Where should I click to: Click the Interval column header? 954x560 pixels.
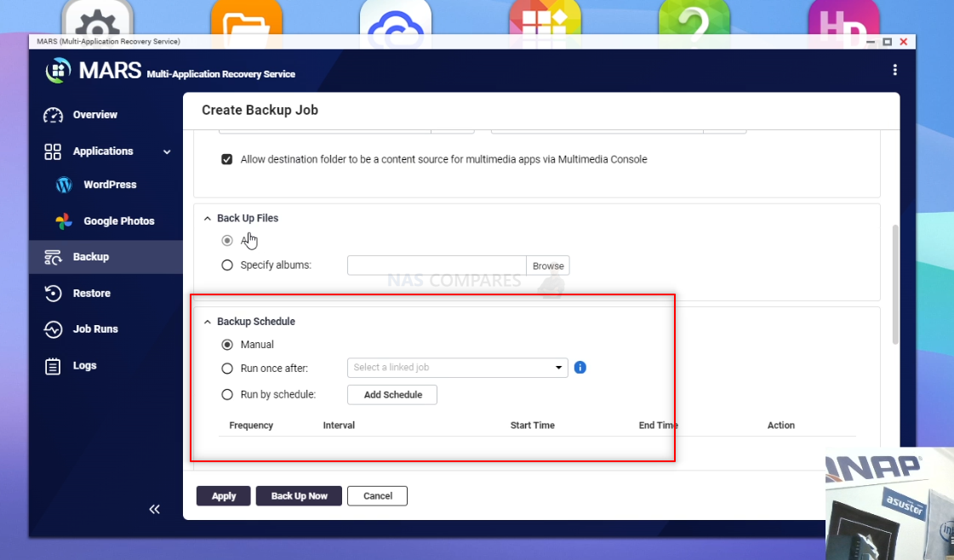339,426
